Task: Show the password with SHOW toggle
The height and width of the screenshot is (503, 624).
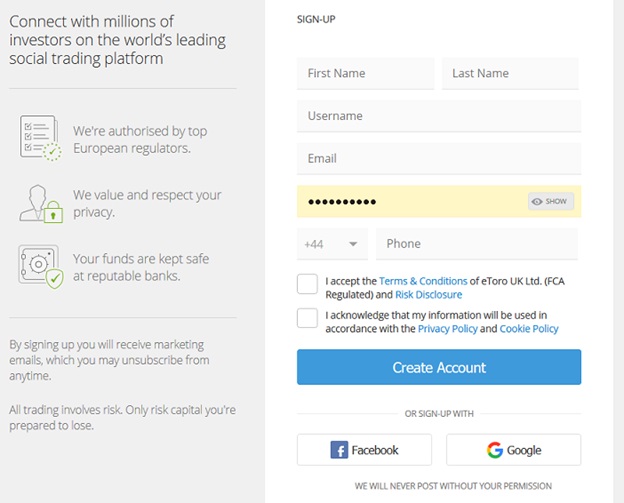Action: pyautogui.click(x=550, y=202)
